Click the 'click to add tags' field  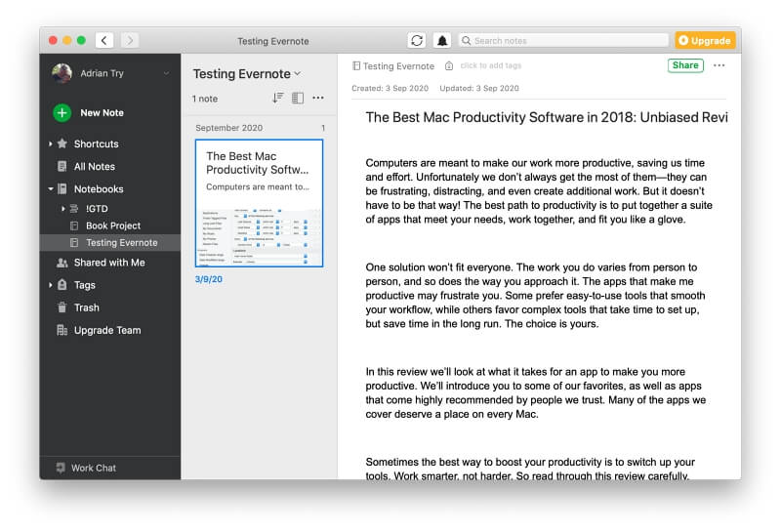coord(491,65)
